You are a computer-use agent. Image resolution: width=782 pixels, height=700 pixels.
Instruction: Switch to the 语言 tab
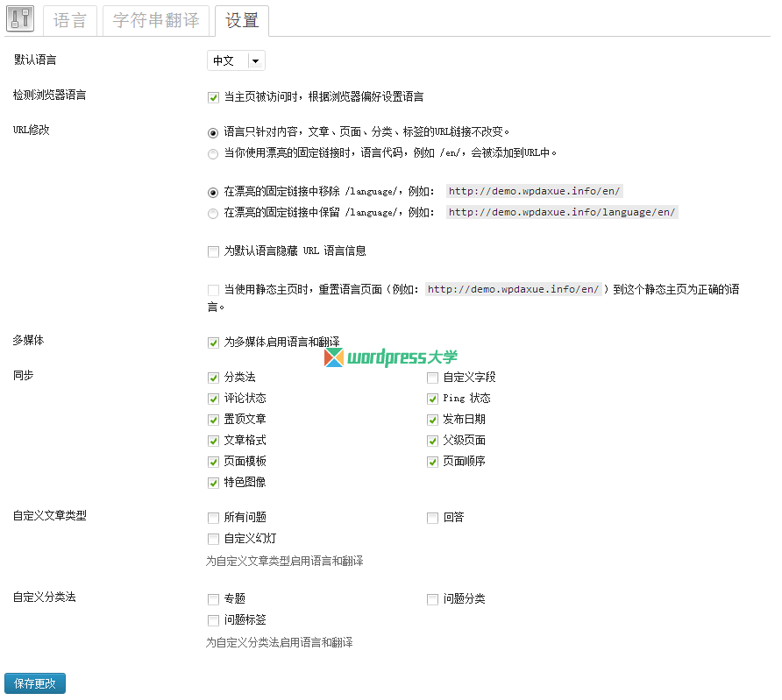click(70, 20)
